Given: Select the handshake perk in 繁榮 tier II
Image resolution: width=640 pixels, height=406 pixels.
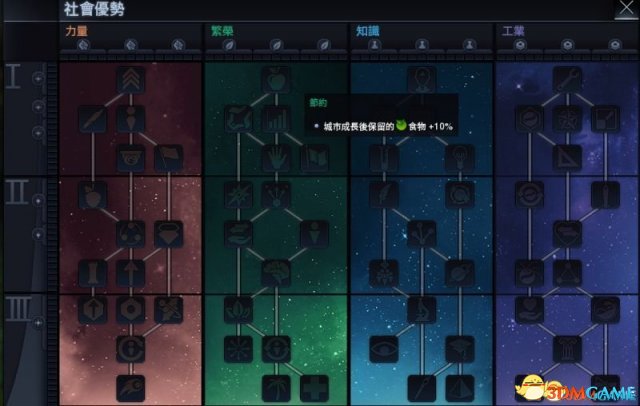Looking at the screenshot, I should [238, 234].
